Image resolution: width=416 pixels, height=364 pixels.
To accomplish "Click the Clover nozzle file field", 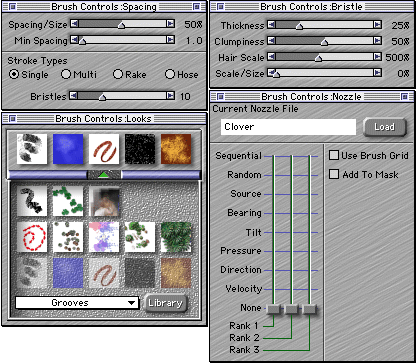I will [x=288, y=127].
